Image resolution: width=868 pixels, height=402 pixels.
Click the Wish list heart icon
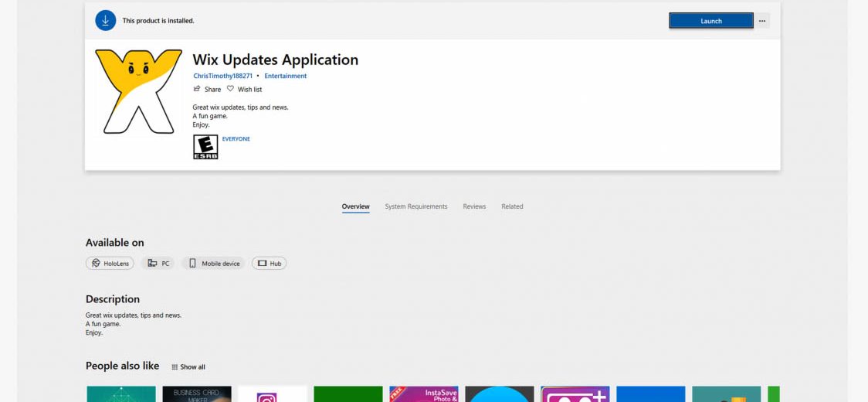[230, 89]
